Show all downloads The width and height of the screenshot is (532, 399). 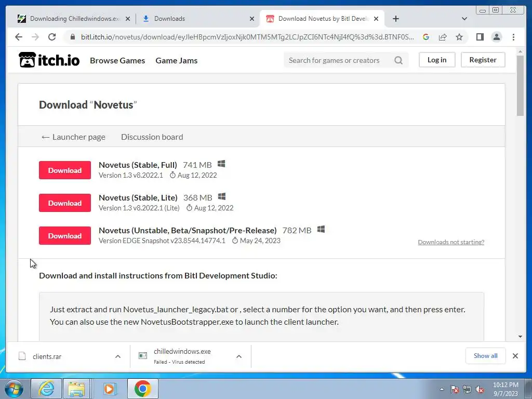pyautogui.click(x=486, y=355)
